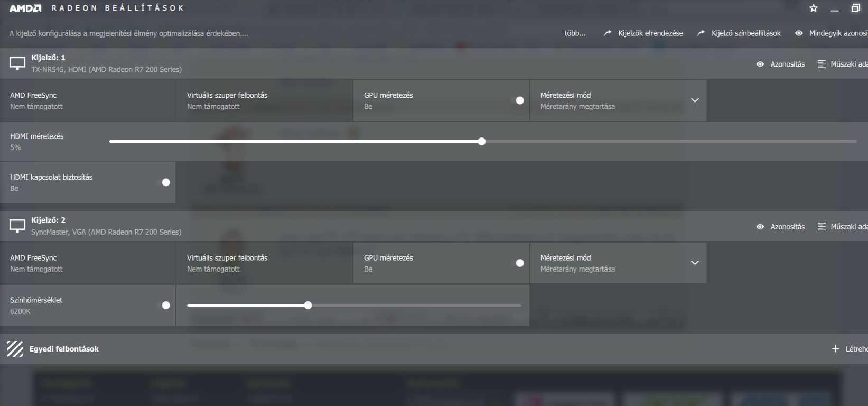The image size is (868, 406).
Task: Click the AMD logo in title bar
Action: [25, 8]
